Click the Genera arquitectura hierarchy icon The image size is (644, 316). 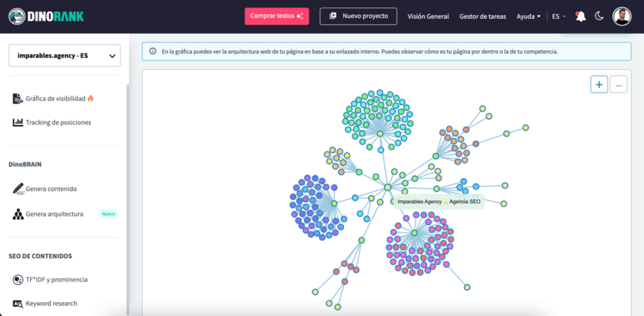tap(18, 214)
